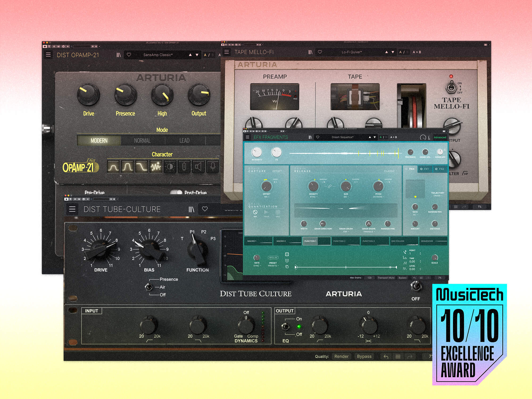Click the Max Grains 128 field
The height and width of the screenshot is (399, 532).
click(369, 278)
